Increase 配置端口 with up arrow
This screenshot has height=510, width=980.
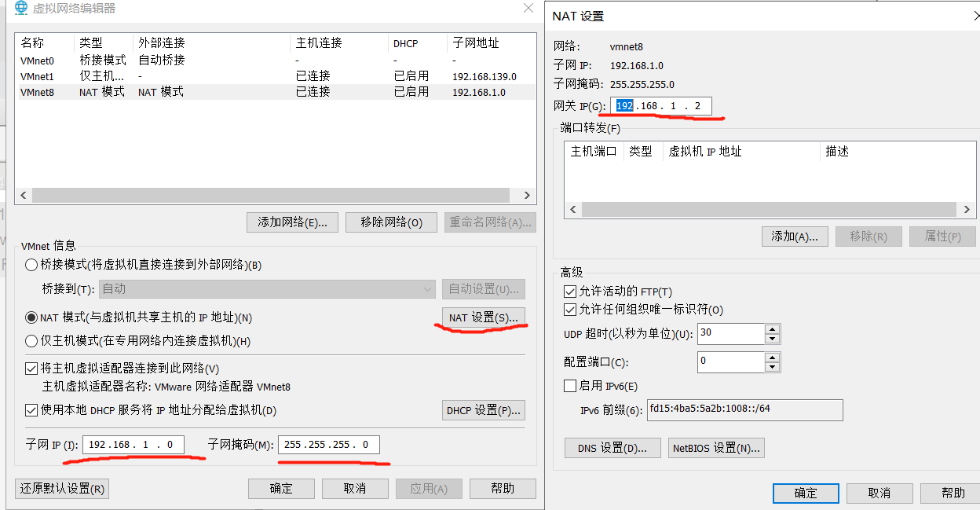tap(773, 357)
